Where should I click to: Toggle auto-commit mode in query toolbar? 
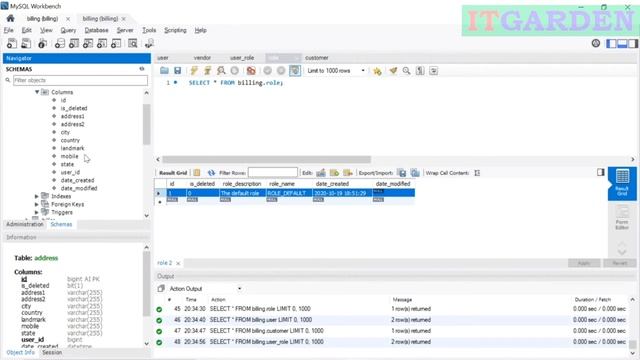[x=295, y=71]
